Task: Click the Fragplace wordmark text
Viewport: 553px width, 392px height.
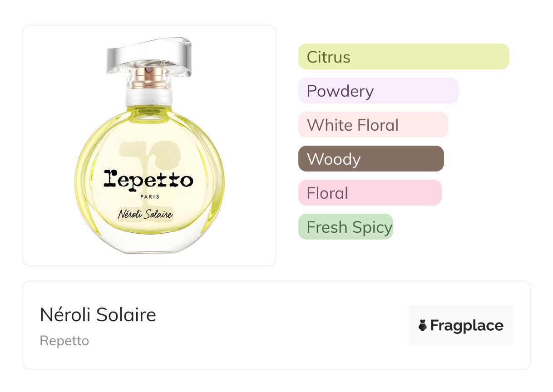Action: coord(467,325)
